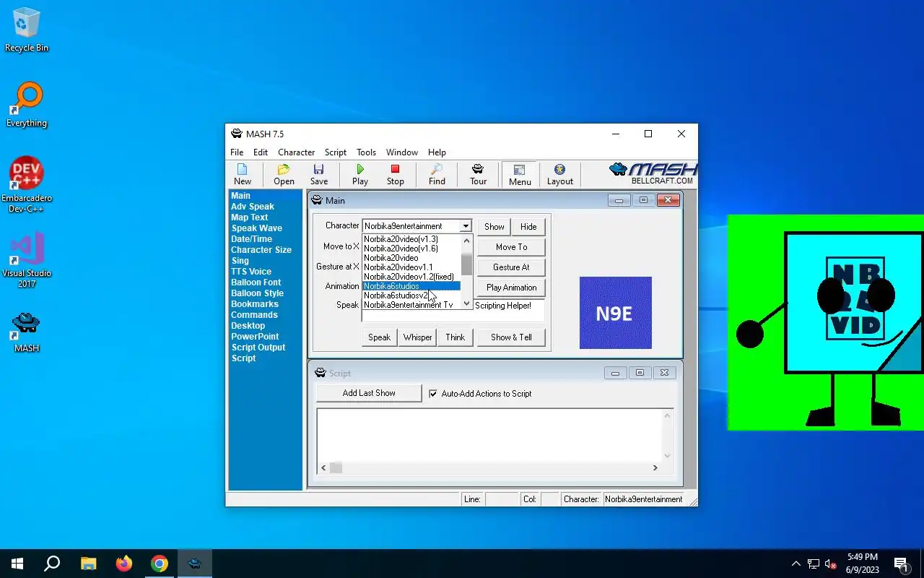Open Tools menu
The height and width of the screenshot is (578, 924).
(366, 152)
